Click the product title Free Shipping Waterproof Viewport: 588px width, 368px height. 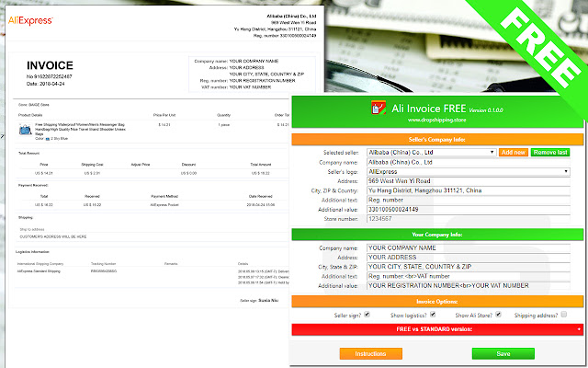[x=80, y=129]
